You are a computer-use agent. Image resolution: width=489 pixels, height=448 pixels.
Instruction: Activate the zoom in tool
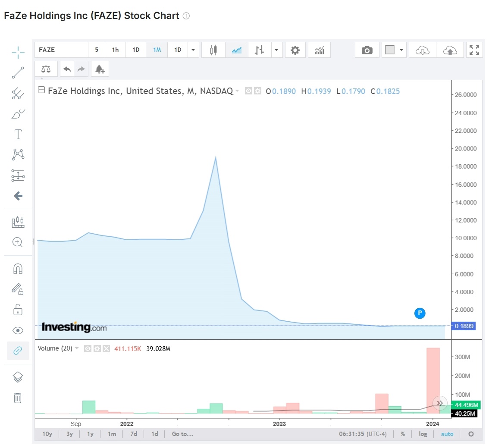click(17, 242)
